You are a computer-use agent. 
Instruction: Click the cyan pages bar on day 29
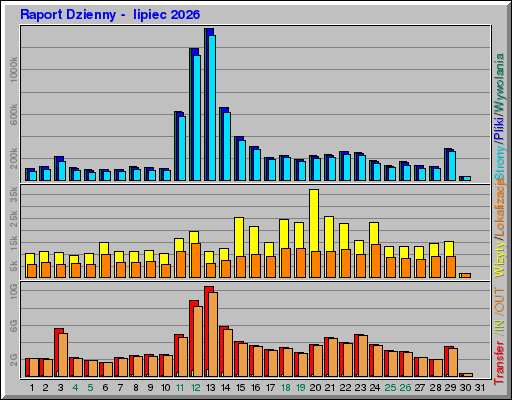click(452, 166)
